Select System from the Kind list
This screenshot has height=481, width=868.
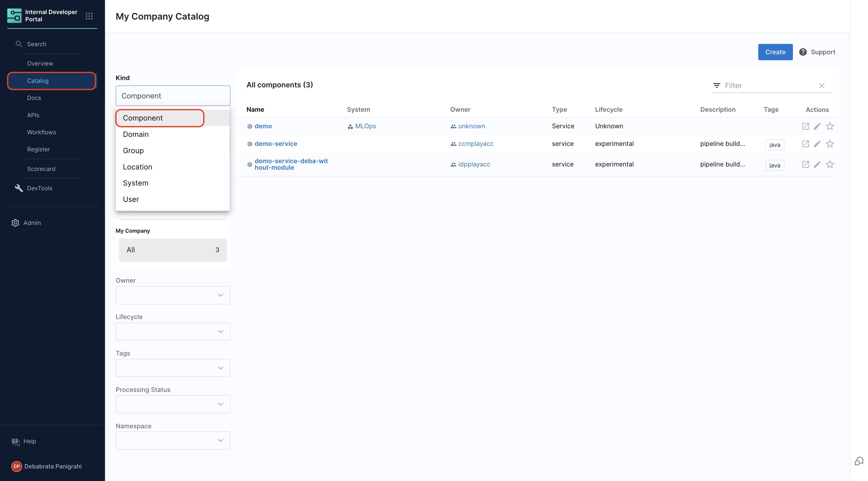[x=135, y=183]
